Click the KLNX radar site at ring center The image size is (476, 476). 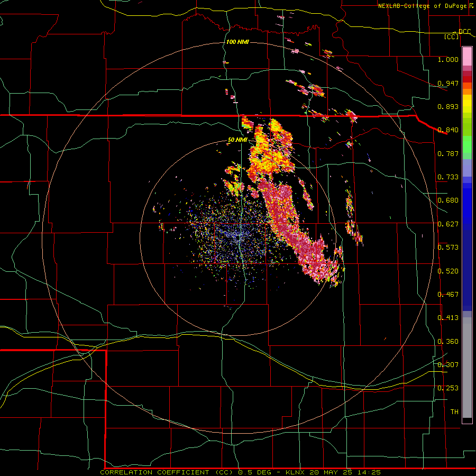pyautogui.click(x=239, y=236)
